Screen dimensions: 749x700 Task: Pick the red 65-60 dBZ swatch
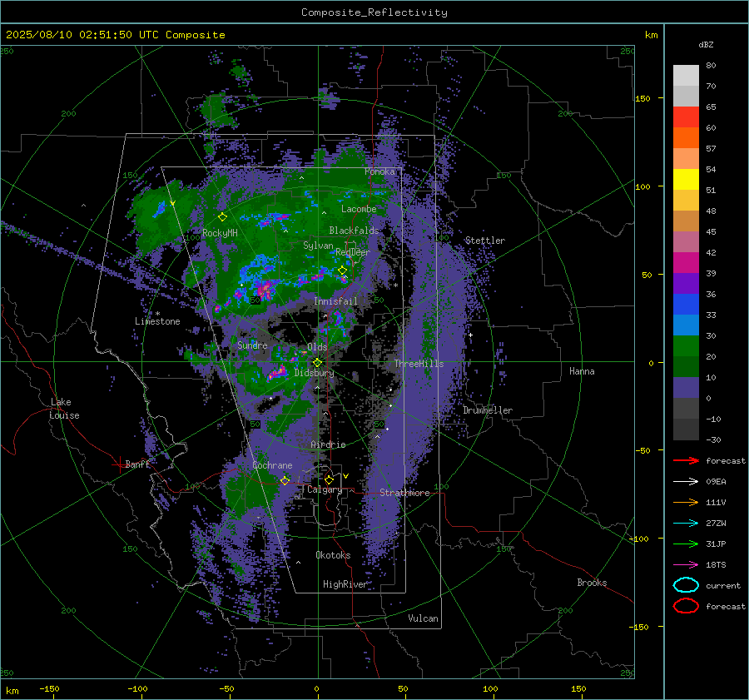tap(686, 117)
